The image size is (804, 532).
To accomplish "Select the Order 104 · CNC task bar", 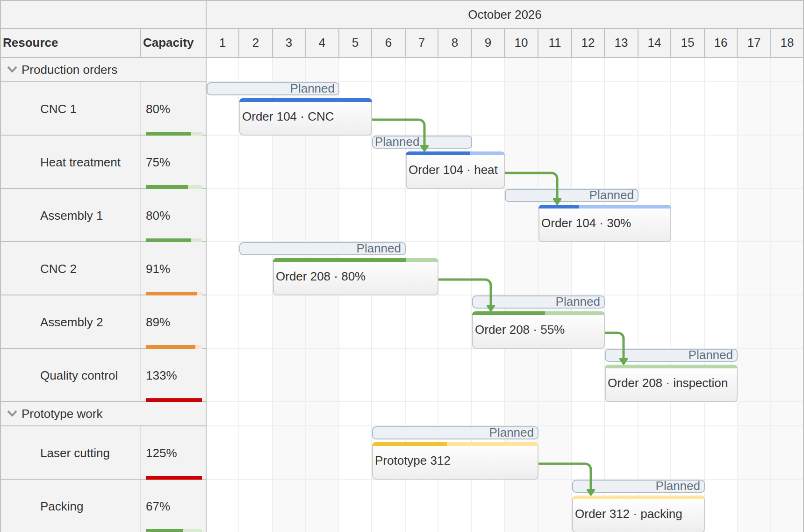I will [306, 117].
